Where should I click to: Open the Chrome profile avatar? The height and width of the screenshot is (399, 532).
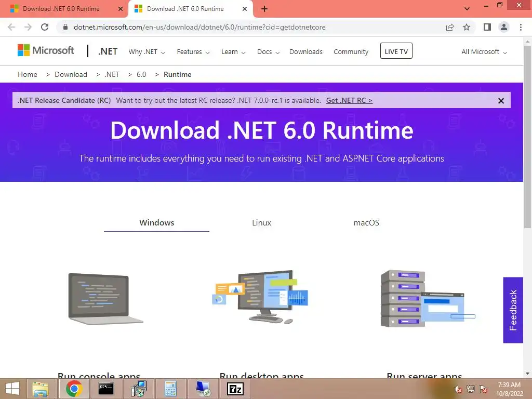coord(504,27)
